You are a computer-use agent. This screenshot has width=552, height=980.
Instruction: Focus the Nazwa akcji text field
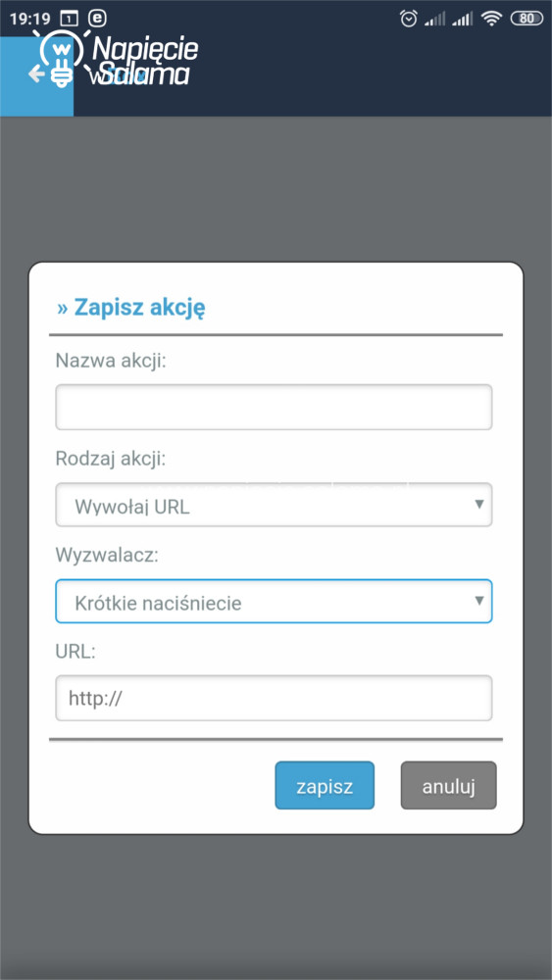click(274, 408)
